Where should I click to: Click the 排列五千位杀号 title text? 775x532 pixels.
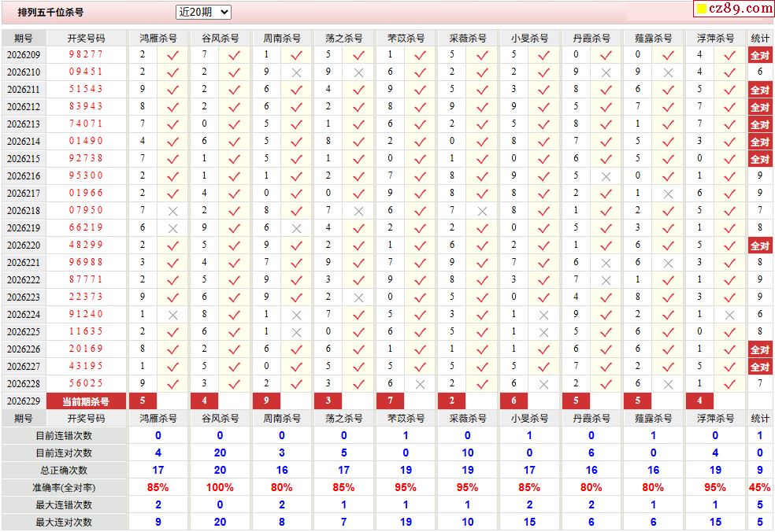(51, 13)
